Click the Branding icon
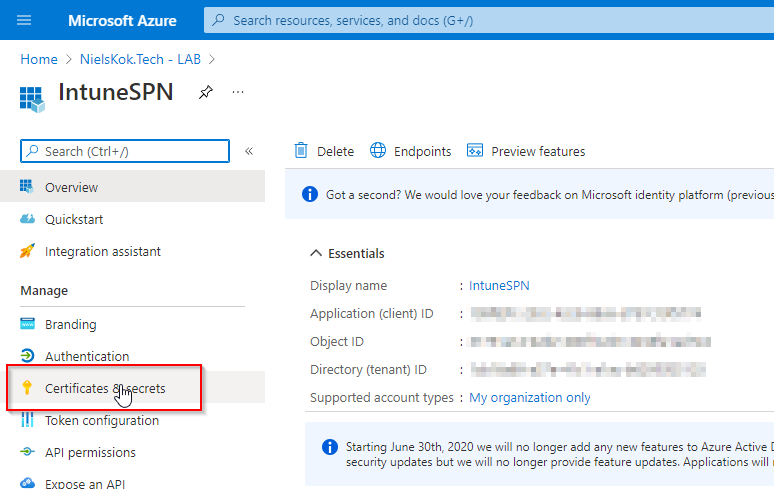This screenshot has height=489, width=774. coord(27,324)
